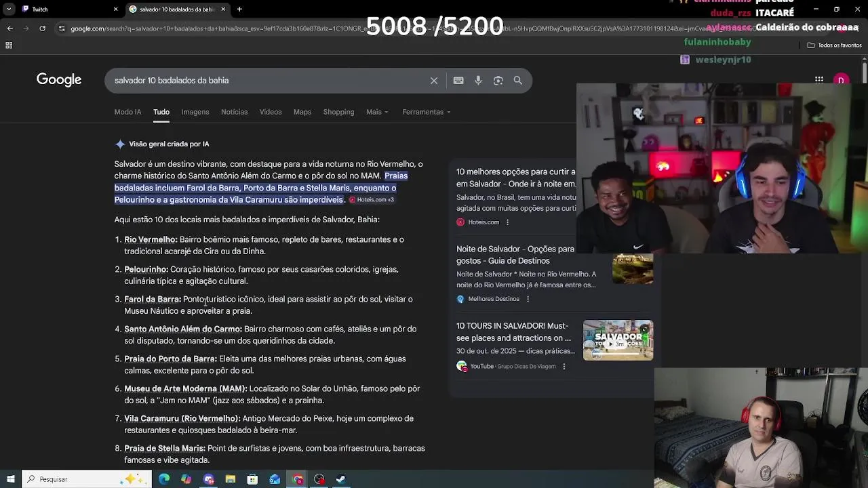Expand the Mais dropdown
This screenshot has width=868, height=488.
click(377, 112)
